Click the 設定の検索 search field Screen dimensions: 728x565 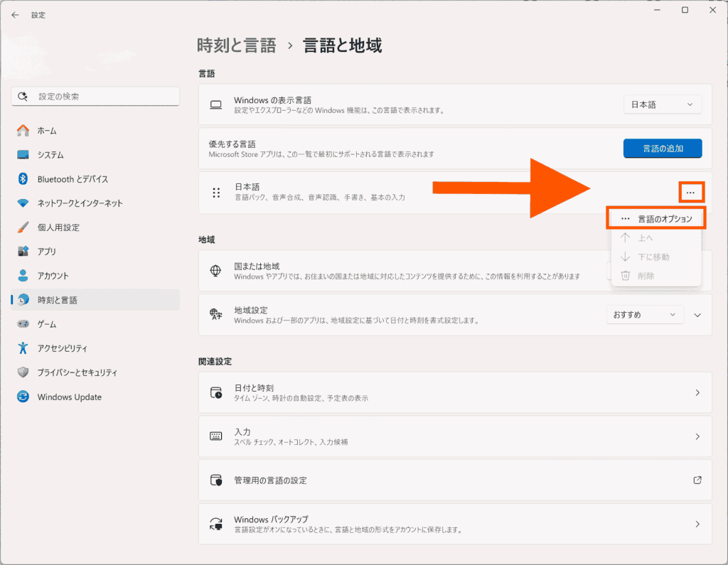pyautogui.click(x=95, y=96)
